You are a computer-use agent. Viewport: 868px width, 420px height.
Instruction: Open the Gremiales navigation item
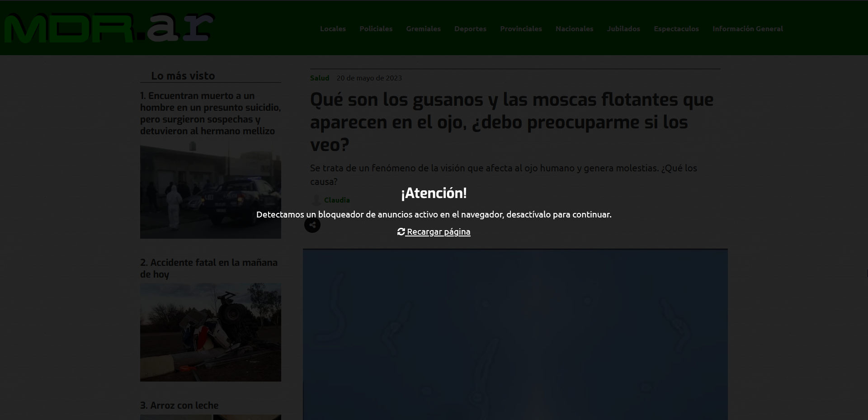(x=423, y=28)
